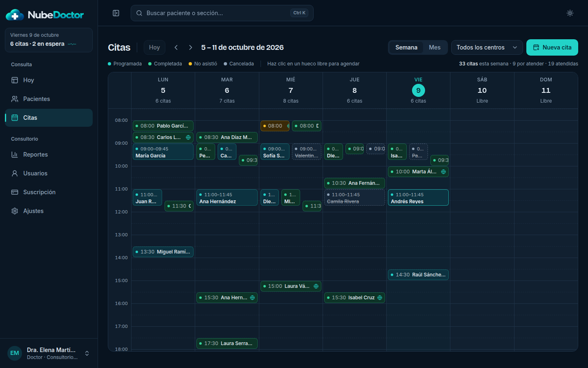Open the 10:30 Ana Fernán... appointment
The width and height of the screenshot is (588, 368).
(x=354, y=183)
